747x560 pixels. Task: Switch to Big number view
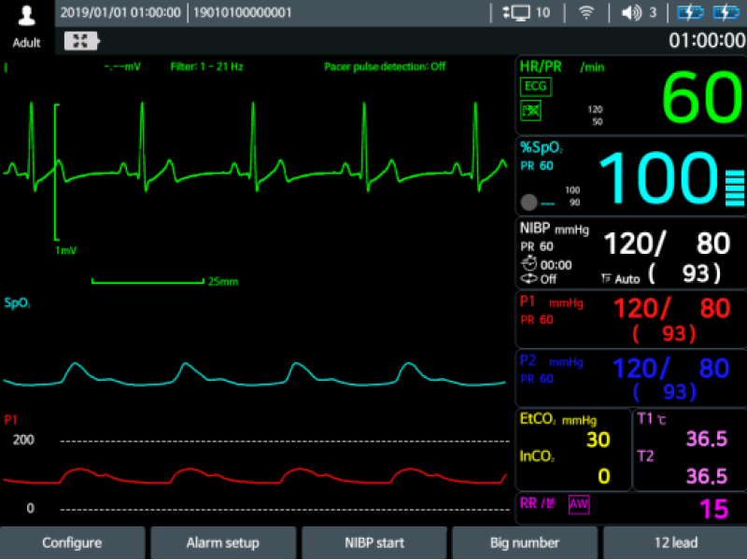pyautogui.click(x=524, y=542)
